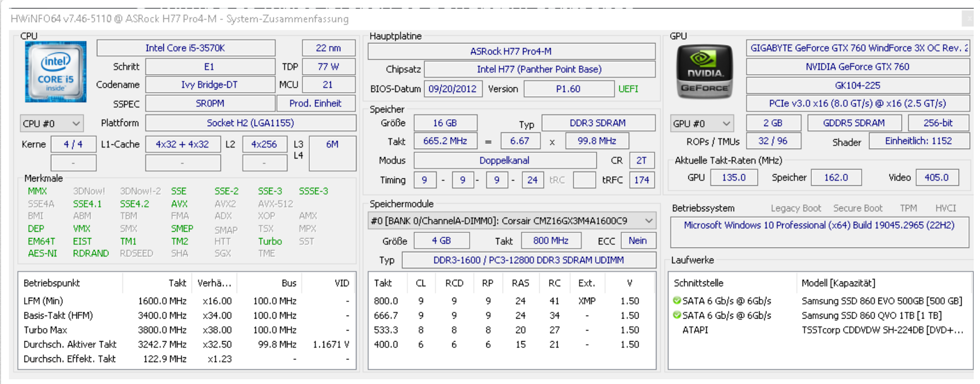Click the LFM (Min) operating point row
This screenshot has width=980, height=384.
[x=186, y=301]
